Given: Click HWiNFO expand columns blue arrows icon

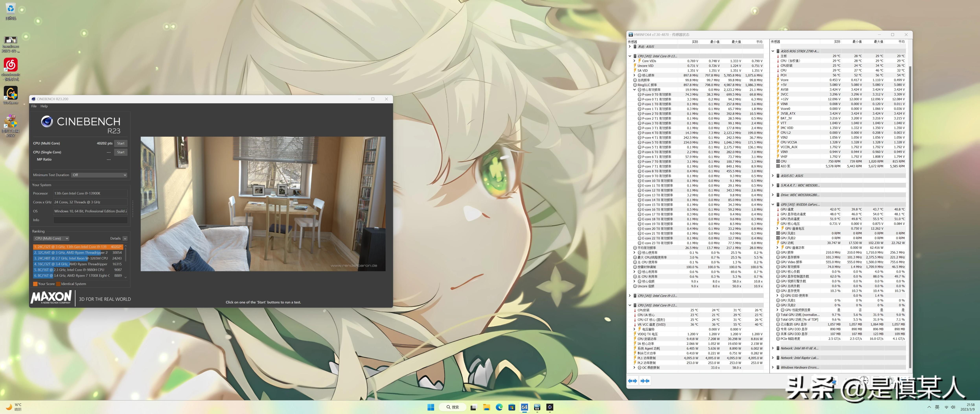Looking at the screenshot, I should [633, 381].
